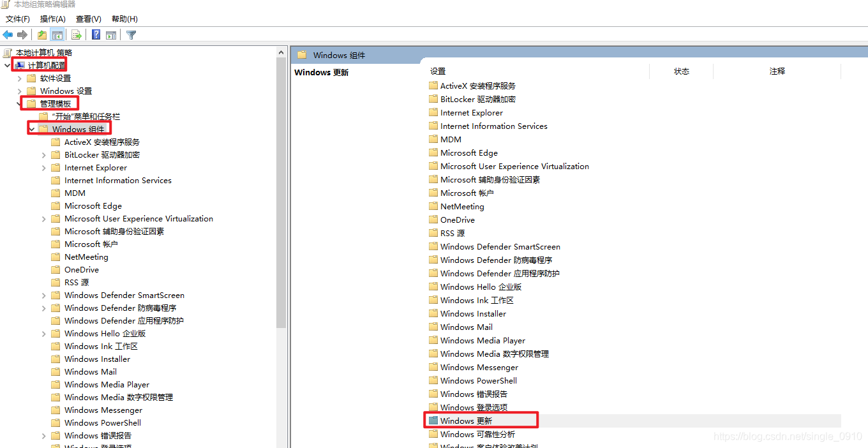Select Internet Information Services label in the console tree
Screen dimensions: 868x448
coord(118,180)
